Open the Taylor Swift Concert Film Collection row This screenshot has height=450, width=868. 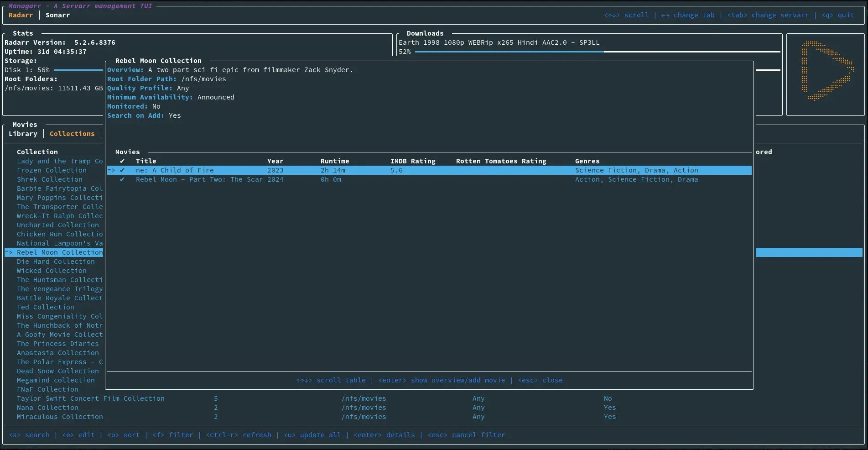(x=91, y=398)
